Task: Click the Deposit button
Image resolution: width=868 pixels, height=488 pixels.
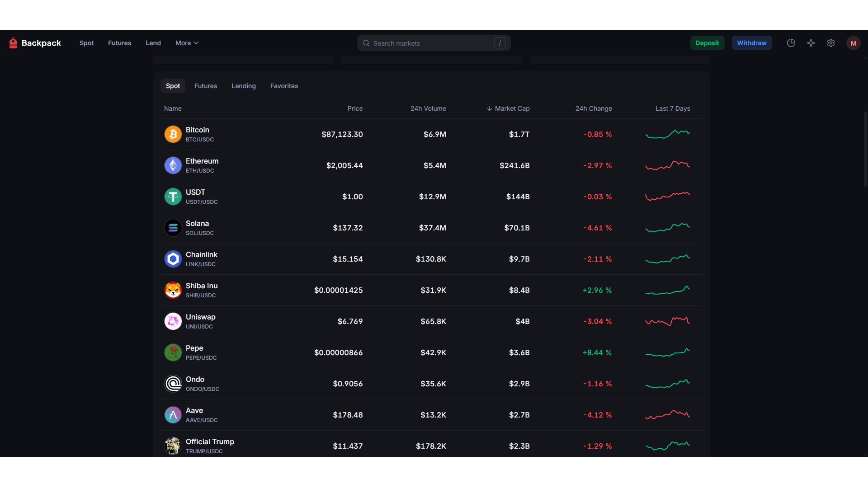Action: [707, 43]
